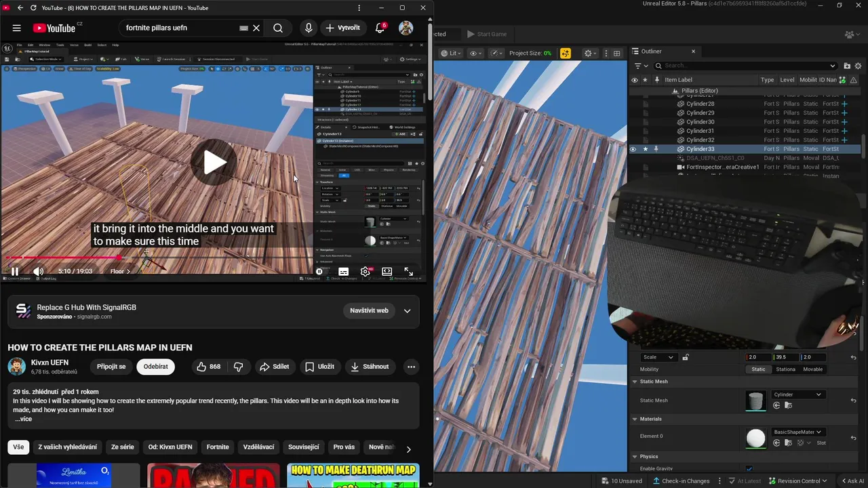The image size is (868, 488).
Task: Toggle the Enable Gravity checkbox
Action: tap(749, 469)
